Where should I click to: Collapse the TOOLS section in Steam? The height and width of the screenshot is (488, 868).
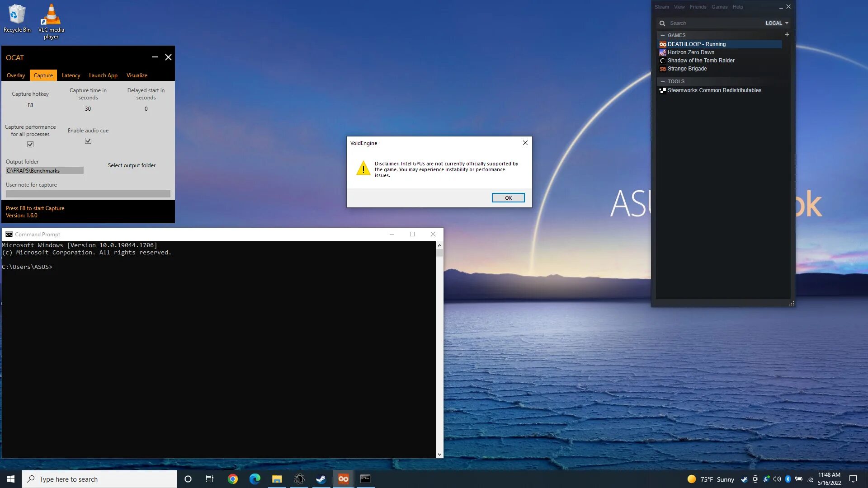coord(663,81)
